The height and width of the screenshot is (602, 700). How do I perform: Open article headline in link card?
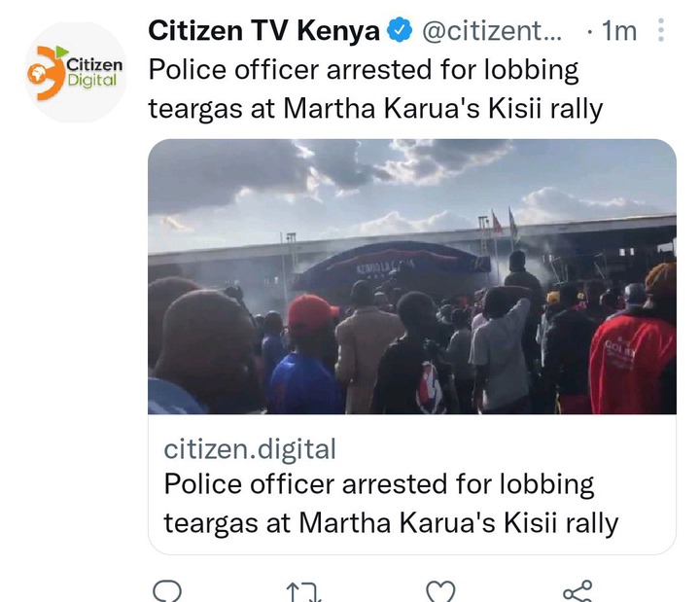pos(391,504)
